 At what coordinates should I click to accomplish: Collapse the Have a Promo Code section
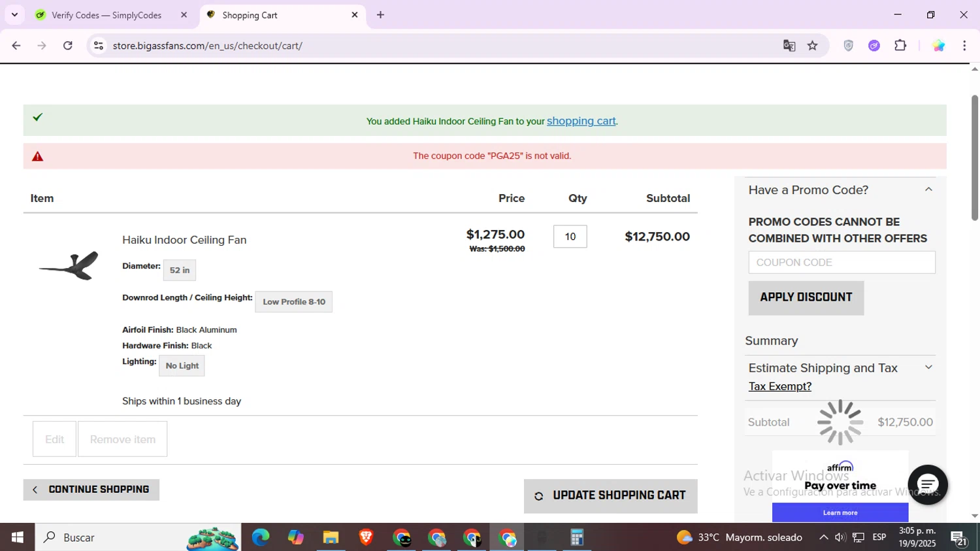coord(928,190)
